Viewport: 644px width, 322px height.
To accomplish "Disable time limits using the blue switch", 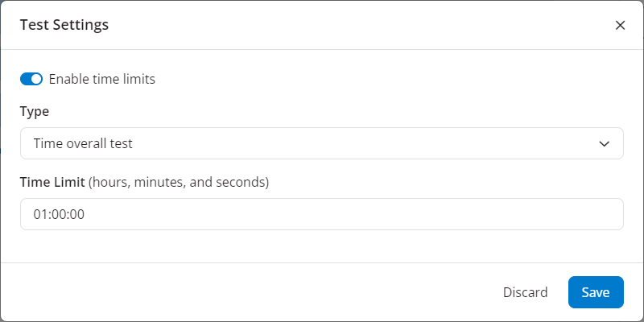I will pyautogui.click(x=31, y=79).
